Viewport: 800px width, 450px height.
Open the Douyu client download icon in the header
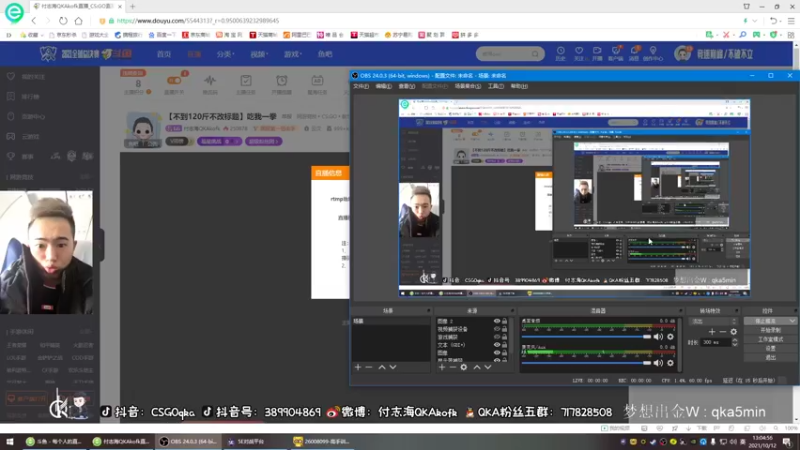click(616, 53)
